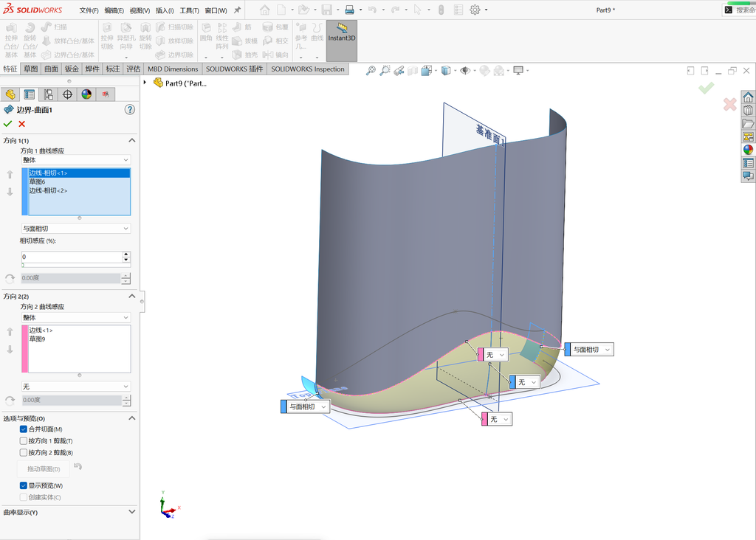
Task: Reject with graphics-area red X
Action: tap(730, 104)
